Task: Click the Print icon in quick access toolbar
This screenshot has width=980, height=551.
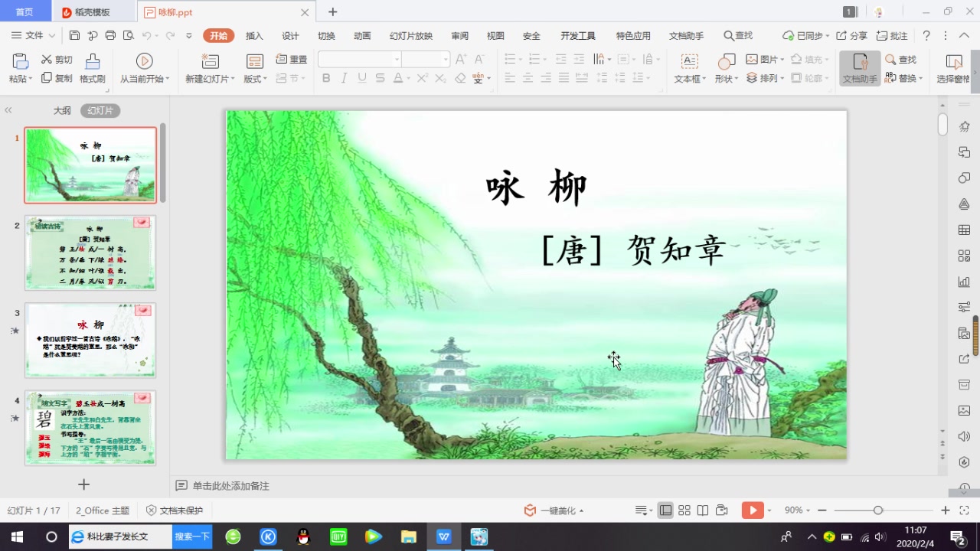Action: [110, 35]
